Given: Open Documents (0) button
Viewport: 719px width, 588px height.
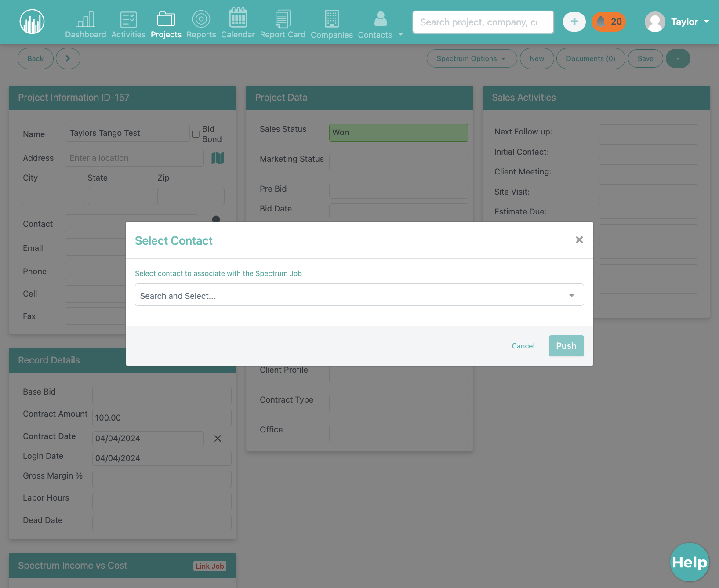Looking at the screenshot, I should (x=591, y=58).
